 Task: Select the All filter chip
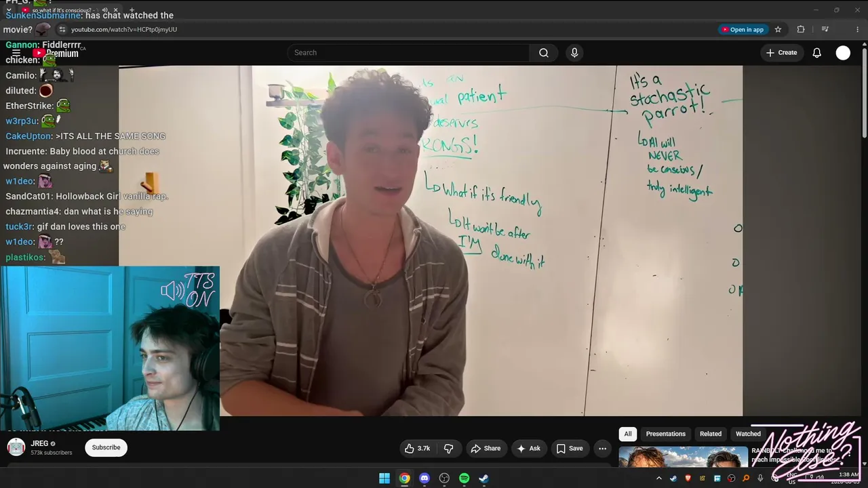[628, 434]
